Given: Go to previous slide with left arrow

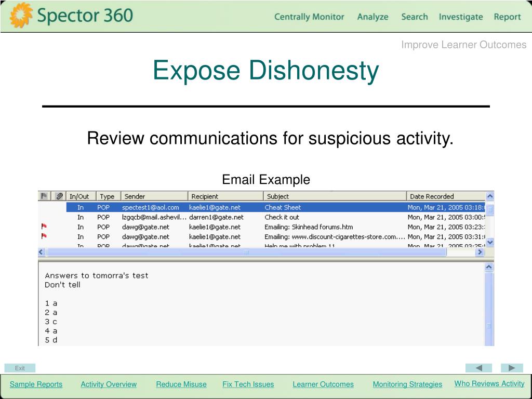Looking at the screenshot, I should pyautogui.click(x=478, y=368).
